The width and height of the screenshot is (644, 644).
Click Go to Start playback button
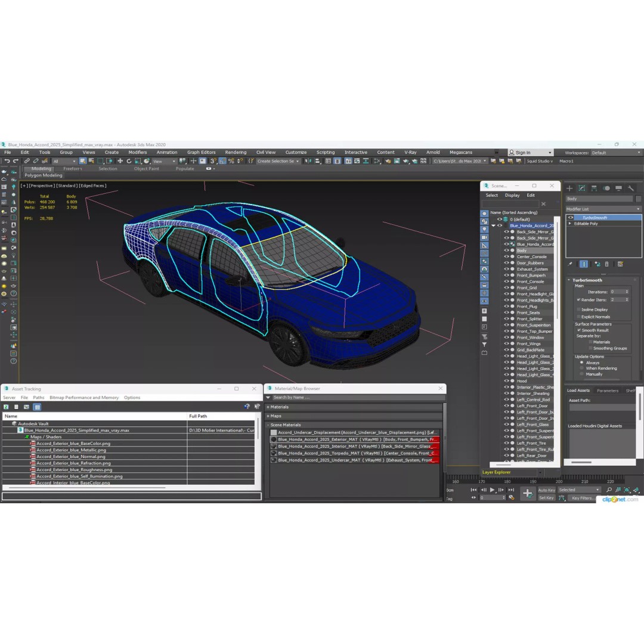coord(473,490)
